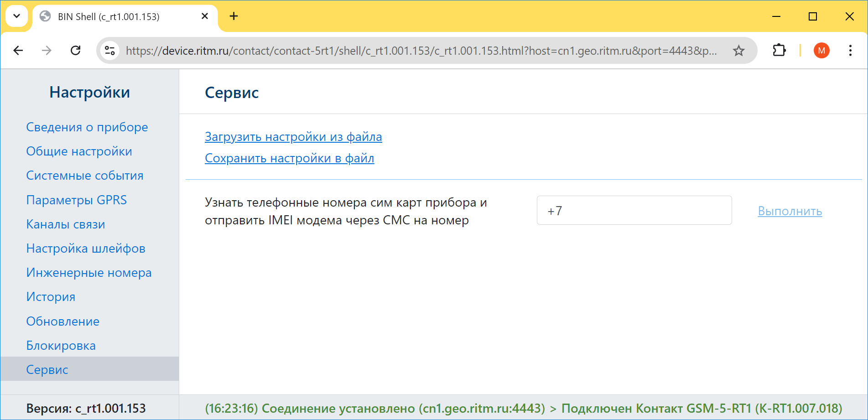Maximize the browser window
Image resolution: width=868 pixels, height=420 pixels.
click(x=812, y=16)
